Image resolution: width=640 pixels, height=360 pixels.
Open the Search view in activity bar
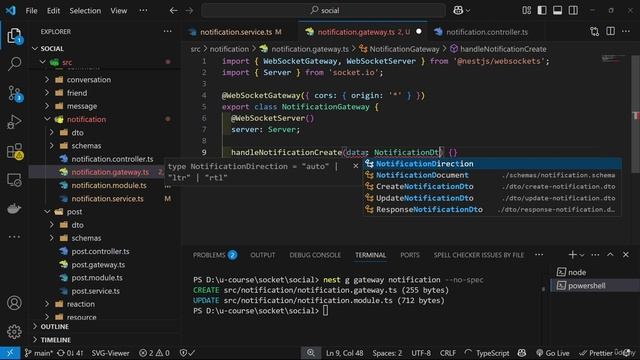coord(14,64)
